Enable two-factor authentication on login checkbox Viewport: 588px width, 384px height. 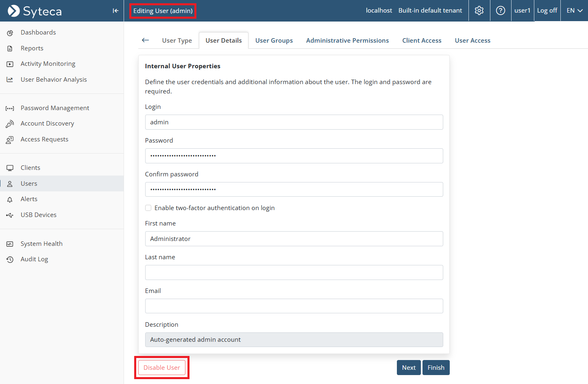pyautogui.click(x=148, y=208)
